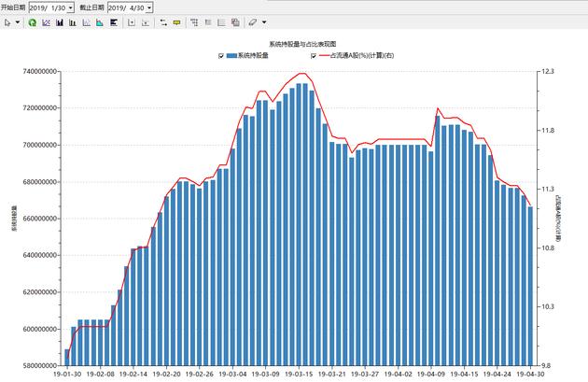Click the copy chart icon
The image size is (588, 382).
coord(235,22)
